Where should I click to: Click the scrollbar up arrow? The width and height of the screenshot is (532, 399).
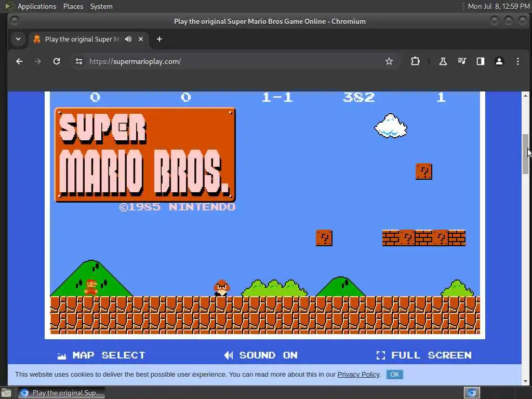(526, 96)
